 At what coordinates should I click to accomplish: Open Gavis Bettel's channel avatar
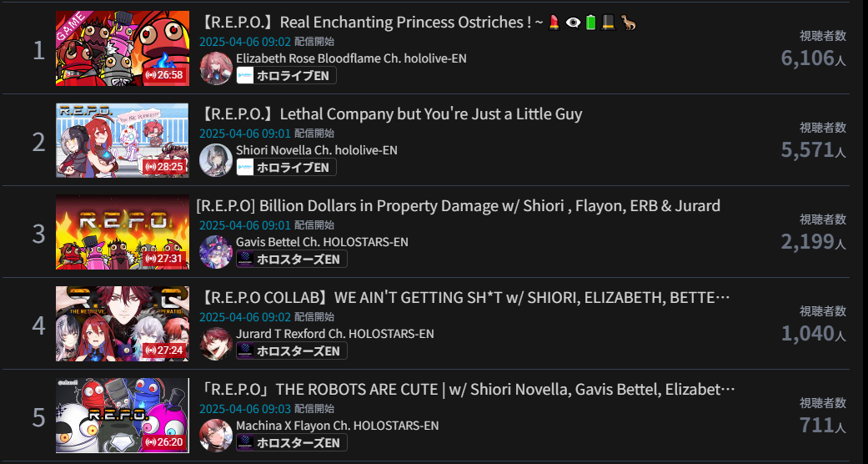tap(216, 252)
